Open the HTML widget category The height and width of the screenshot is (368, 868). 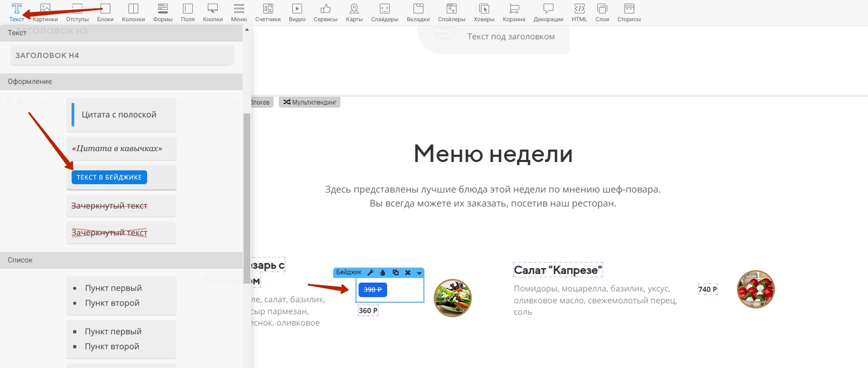[x=579, y=13]
